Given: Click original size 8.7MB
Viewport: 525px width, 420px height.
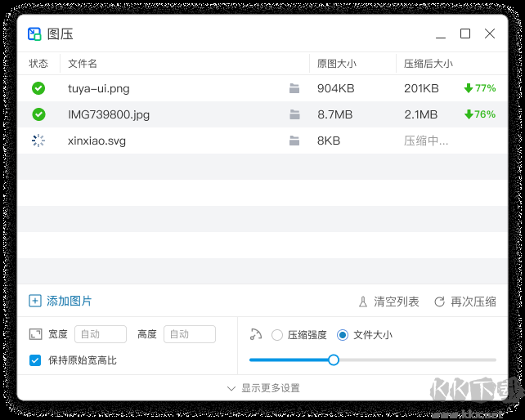Looking at the screenshot, I should (335, 114).
